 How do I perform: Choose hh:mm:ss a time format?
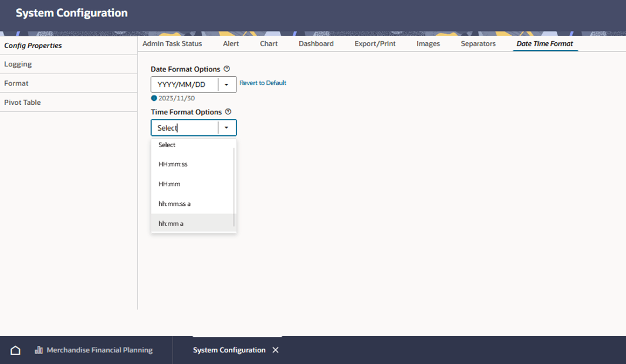pyautogui.click(x=192, y=204)
